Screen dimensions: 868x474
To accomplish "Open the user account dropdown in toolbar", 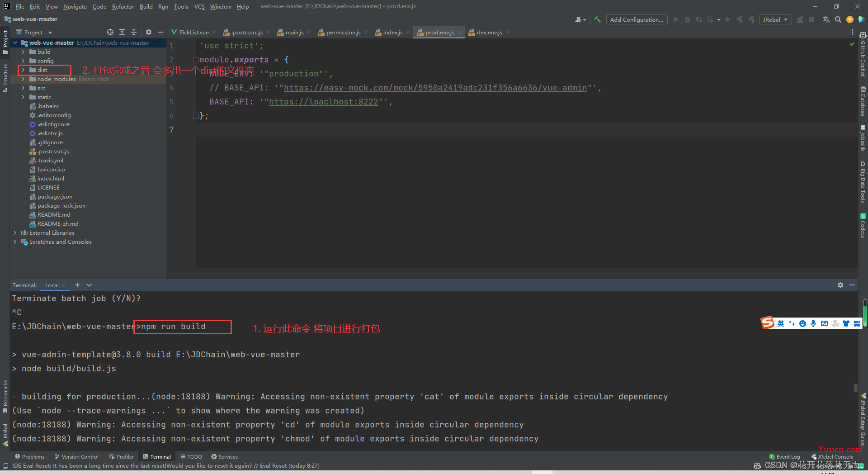I will click(580, 19).
